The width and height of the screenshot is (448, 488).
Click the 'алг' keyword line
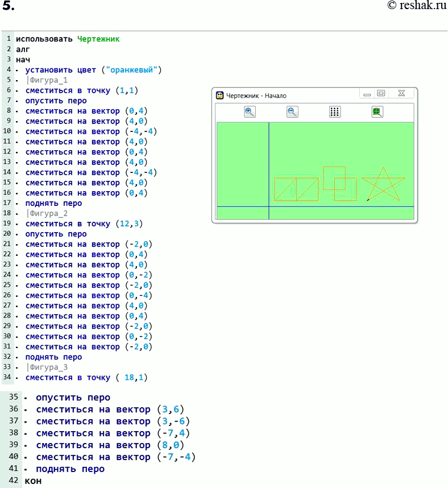pos(23,49)
